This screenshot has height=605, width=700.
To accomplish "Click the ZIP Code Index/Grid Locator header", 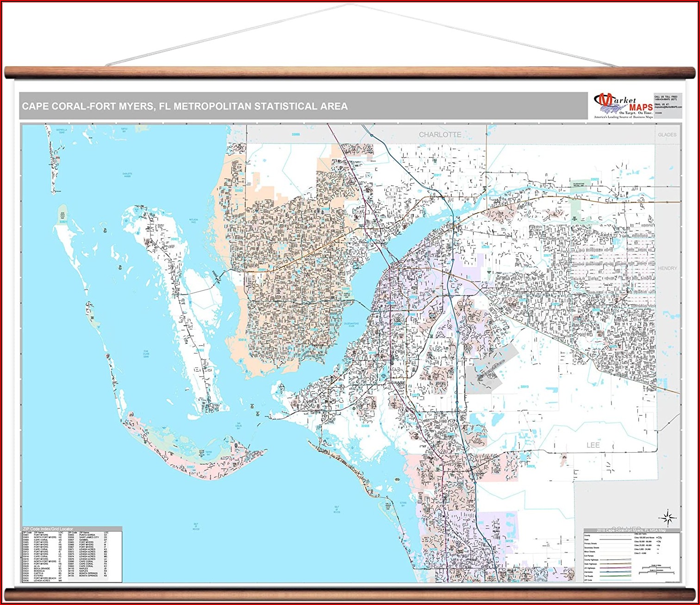I will pyautogui.click(x=48, y=529).
